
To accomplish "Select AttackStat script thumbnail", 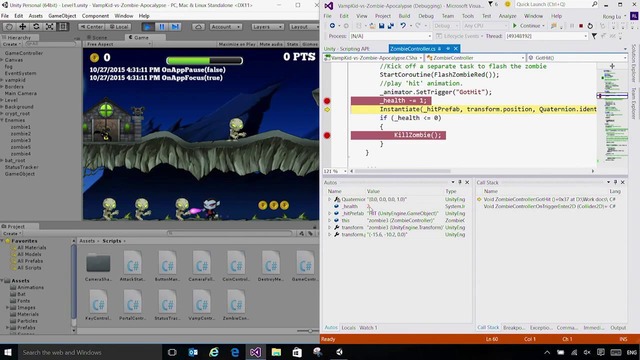I will click(x=133, y=264).
